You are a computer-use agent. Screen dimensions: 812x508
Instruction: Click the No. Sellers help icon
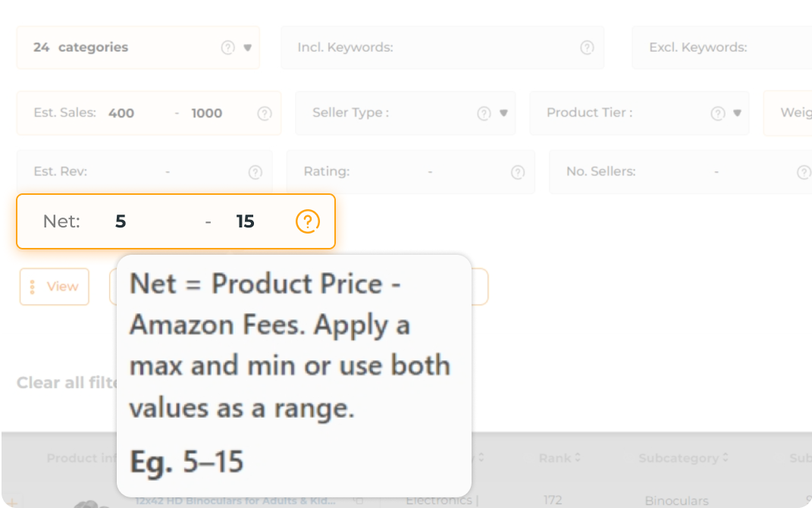803,171
